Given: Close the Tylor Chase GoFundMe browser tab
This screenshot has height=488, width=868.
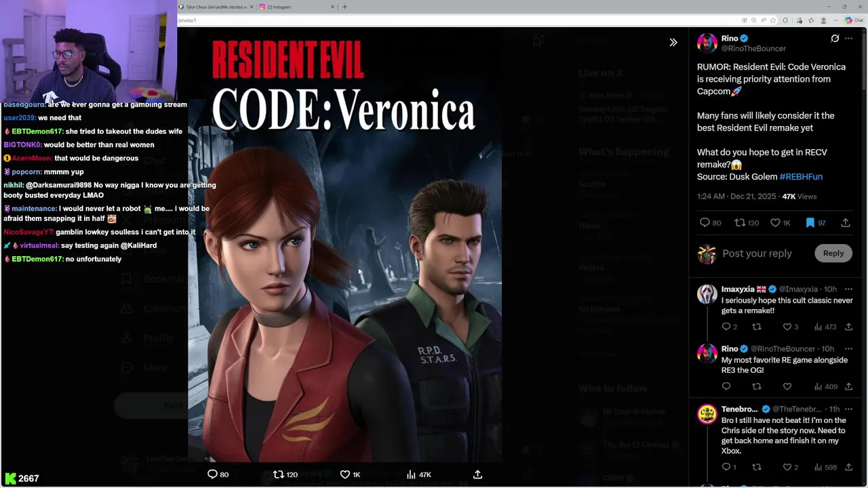Looking at the screenshot, I should coord(252,7).
